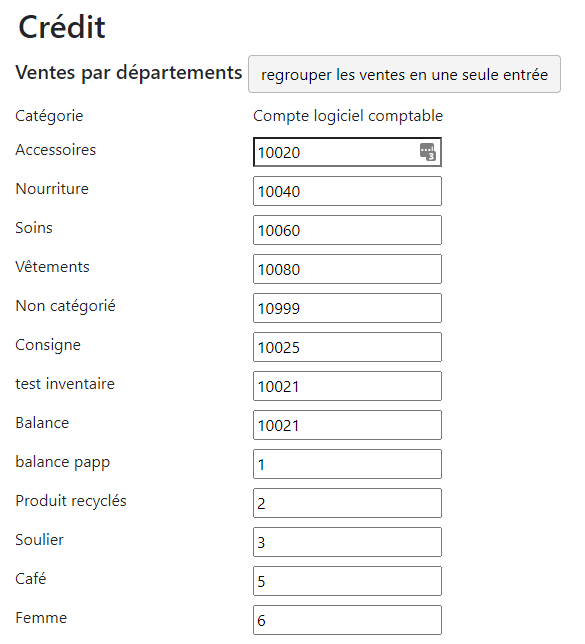The height and width of the screenshot is (644, 585).
Task: Click the Catégorie column label
Action: [49, 116]
